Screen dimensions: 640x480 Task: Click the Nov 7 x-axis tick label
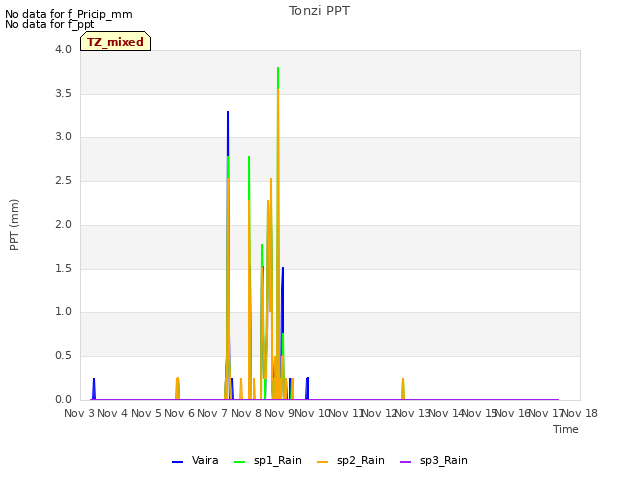pos(212,413)
